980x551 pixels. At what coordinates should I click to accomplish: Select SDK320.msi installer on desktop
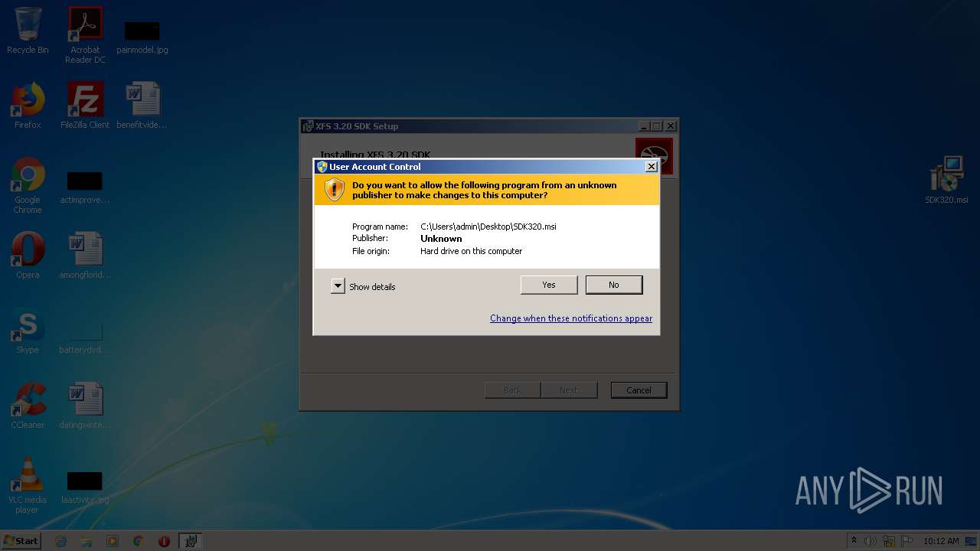[x=946, y=181]
